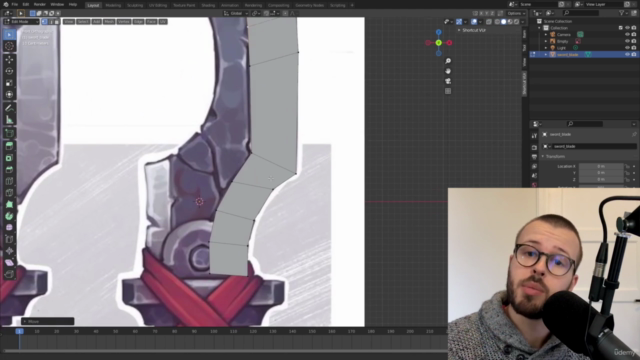Screen dimensions: 640x360
Task: Switch to Modeling workspace tab
Action: point(113,5)
